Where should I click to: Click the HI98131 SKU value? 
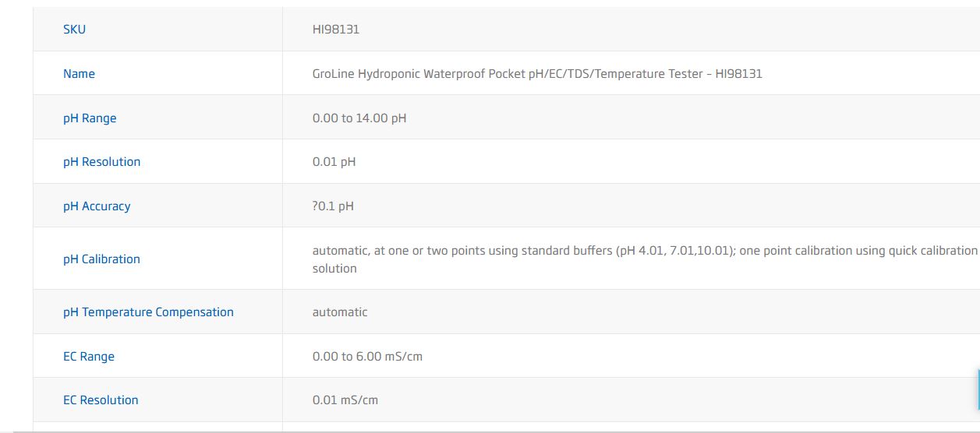point(336,30)
